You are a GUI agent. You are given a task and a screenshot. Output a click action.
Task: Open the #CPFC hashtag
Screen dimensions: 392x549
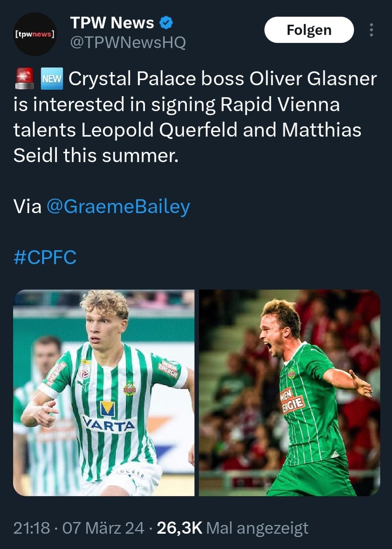click(x=45, y=257)
